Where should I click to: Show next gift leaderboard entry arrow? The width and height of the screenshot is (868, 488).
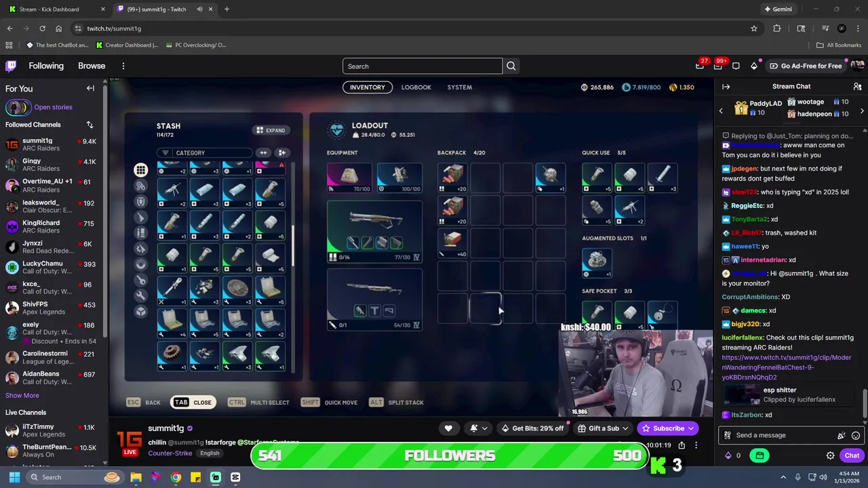click(862, 110)
